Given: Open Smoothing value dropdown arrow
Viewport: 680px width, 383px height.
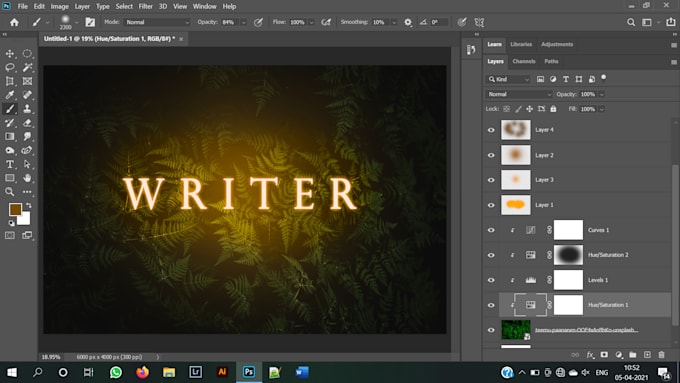Looking at the screenshot, I should 394,22.
